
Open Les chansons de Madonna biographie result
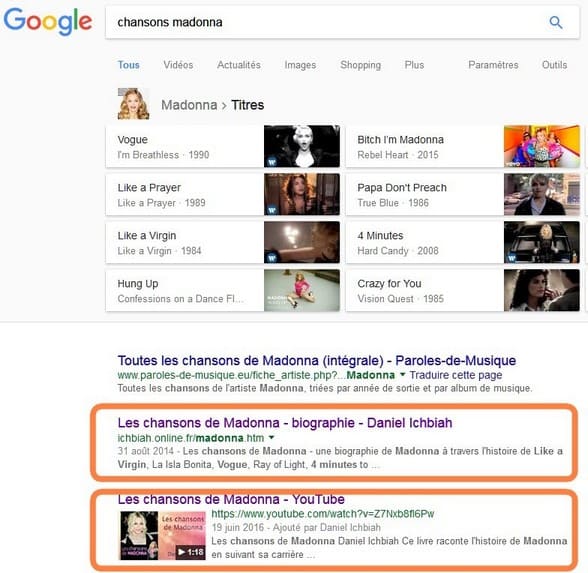coord(285,423)
